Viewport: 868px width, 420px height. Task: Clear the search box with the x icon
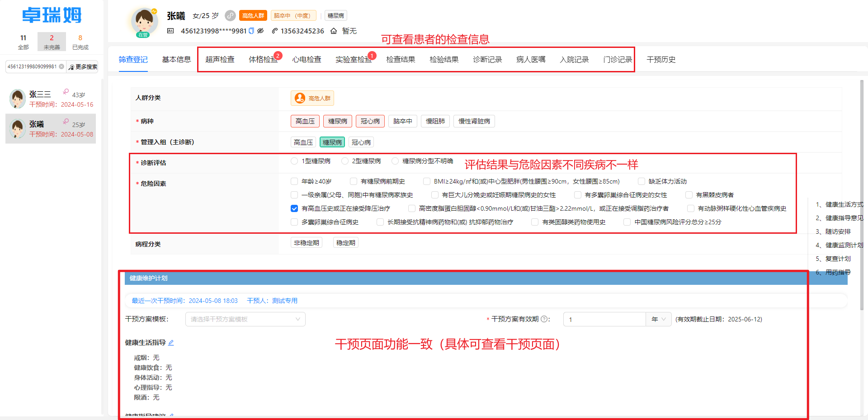click(62, 66)
